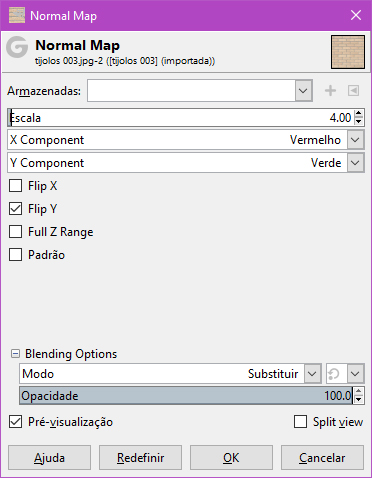Open the Y Component Verde dropdown

(x=355, y=163)
